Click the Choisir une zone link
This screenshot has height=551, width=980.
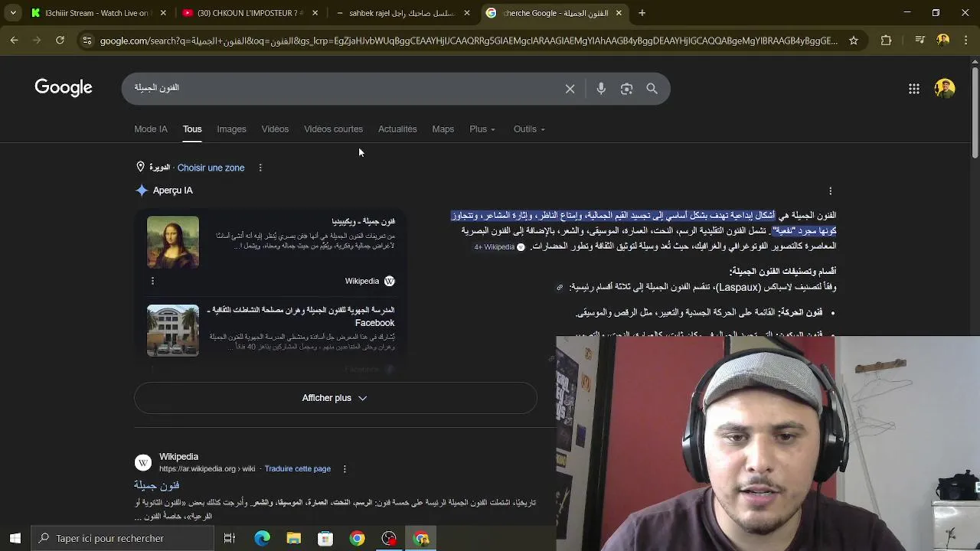coord(211,168)
